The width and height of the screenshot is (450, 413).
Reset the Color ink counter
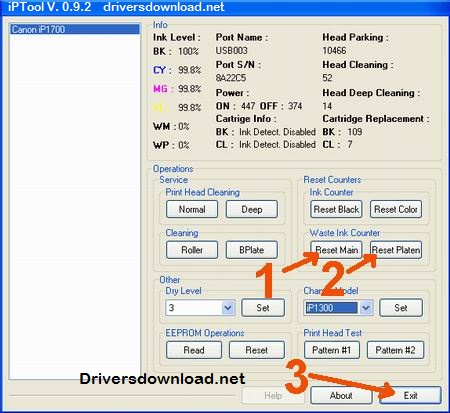396,209
